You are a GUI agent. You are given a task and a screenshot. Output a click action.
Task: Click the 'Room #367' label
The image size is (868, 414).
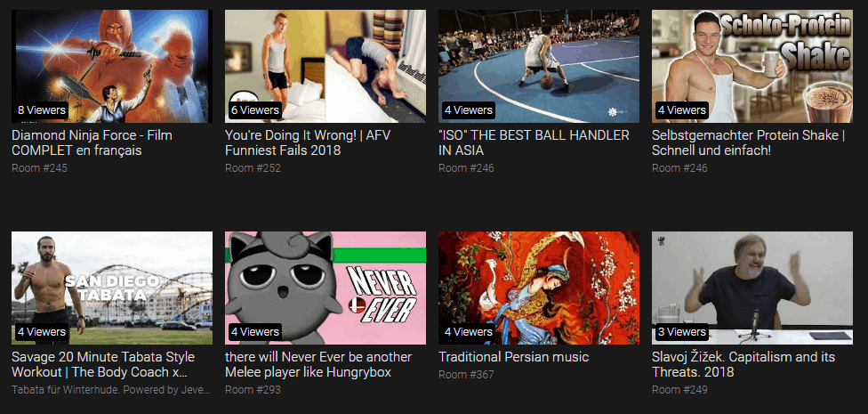[466, 375]
